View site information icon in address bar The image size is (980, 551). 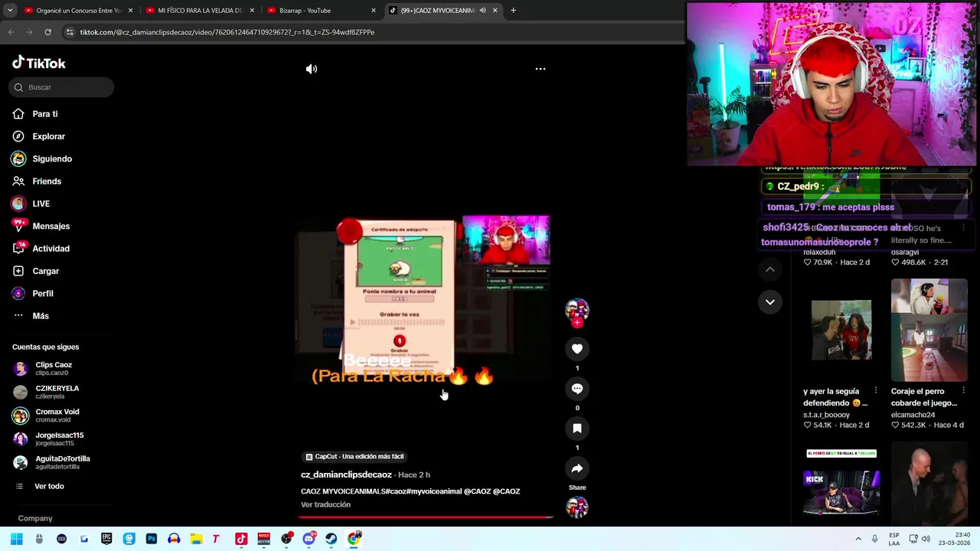70,32
